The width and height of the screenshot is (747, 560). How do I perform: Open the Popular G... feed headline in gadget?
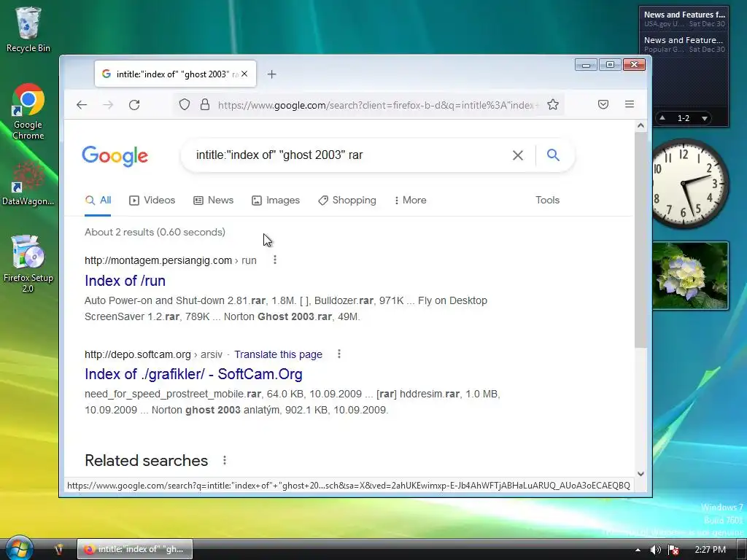click(684, 41)
